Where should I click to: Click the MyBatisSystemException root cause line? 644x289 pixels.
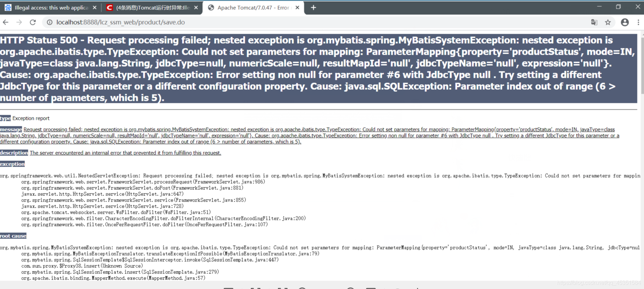[320, 248]
